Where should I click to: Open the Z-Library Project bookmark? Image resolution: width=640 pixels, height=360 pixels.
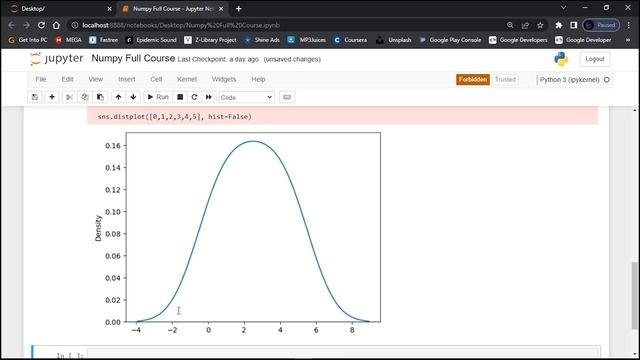[210, 40]
